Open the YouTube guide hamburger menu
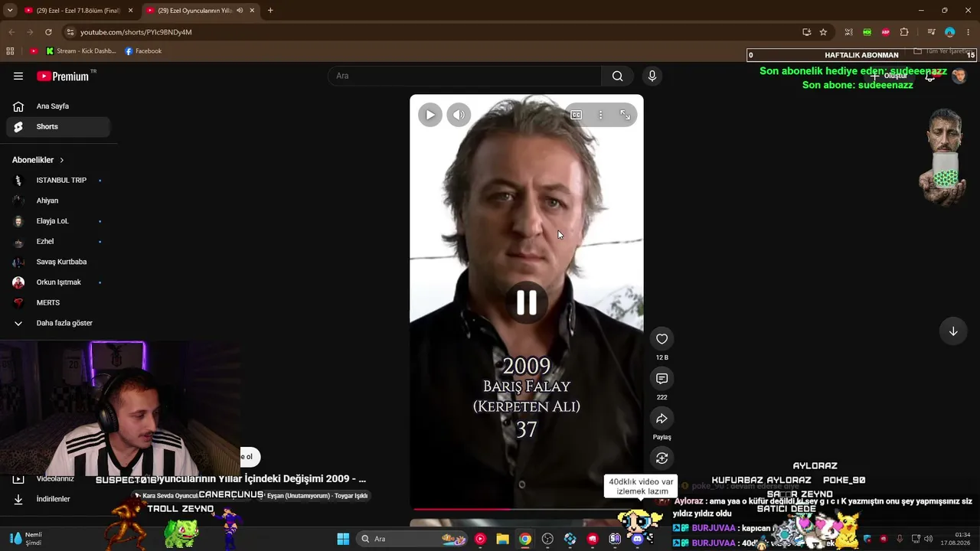 18,76
